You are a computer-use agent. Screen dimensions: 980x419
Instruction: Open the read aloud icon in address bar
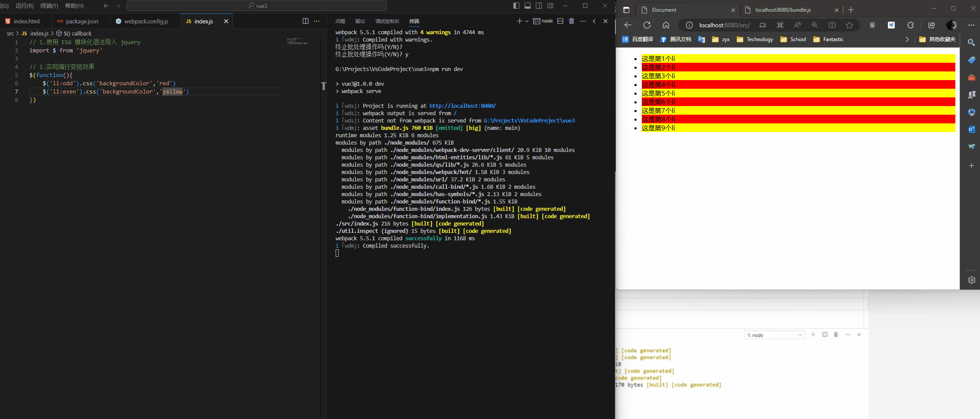pos(797,25)
